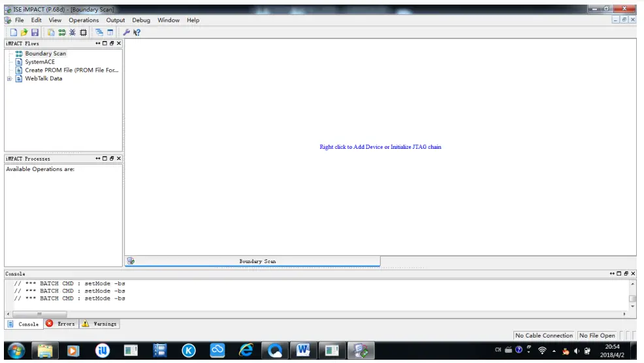The height and width of the screenshot is (363, 644).
Task: Click the No File Open status field
Action: coord(597,336)
